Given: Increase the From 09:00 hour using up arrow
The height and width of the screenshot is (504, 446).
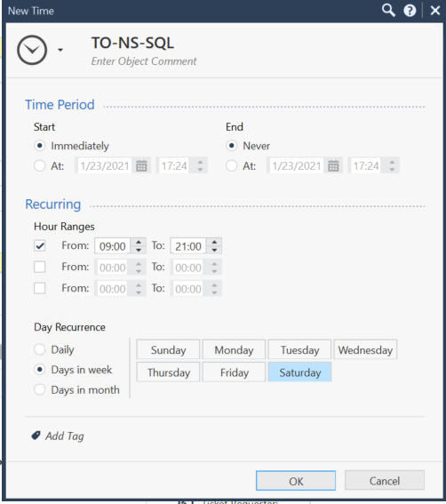Looking at the screenshot, I should 139,243.
